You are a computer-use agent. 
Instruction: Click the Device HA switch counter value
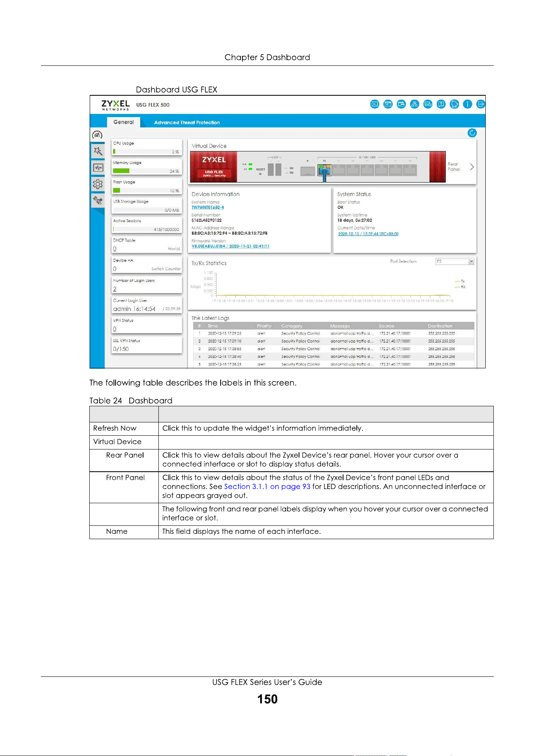pos(115,269)
